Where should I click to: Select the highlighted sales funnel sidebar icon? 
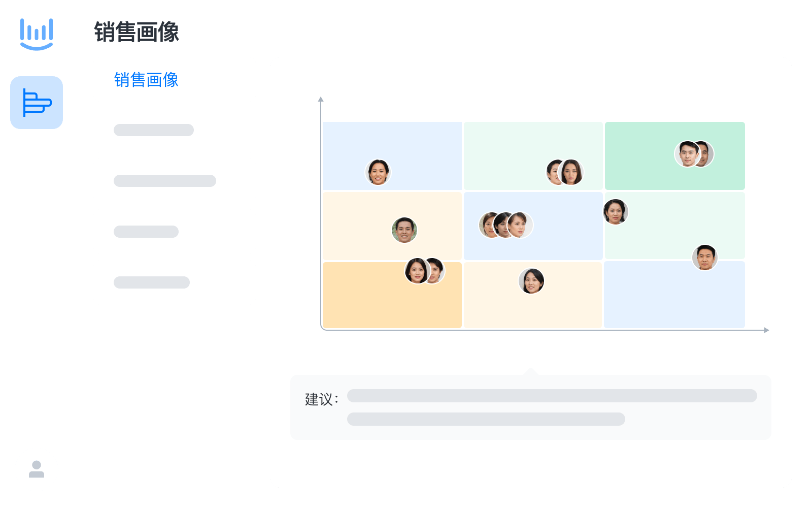(36, 103)
